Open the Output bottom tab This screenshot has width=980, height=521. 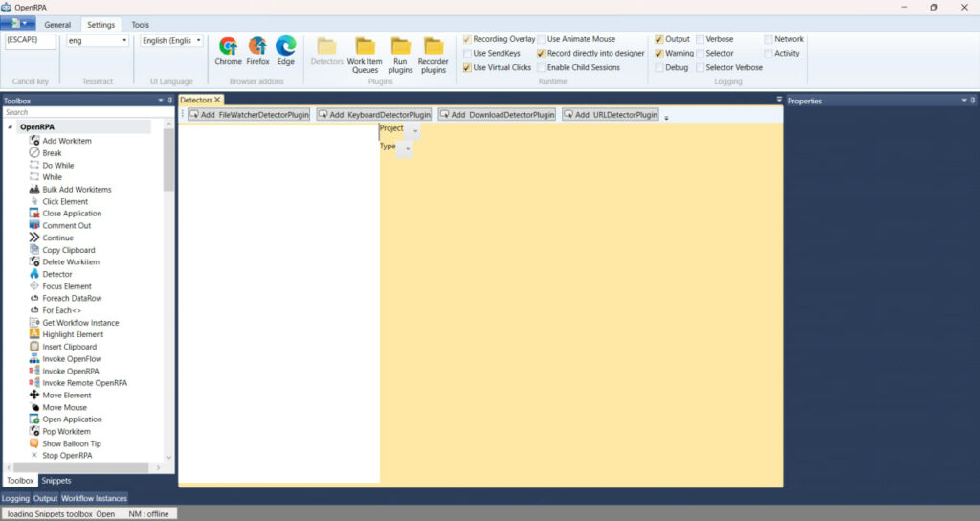pos(45,498)
